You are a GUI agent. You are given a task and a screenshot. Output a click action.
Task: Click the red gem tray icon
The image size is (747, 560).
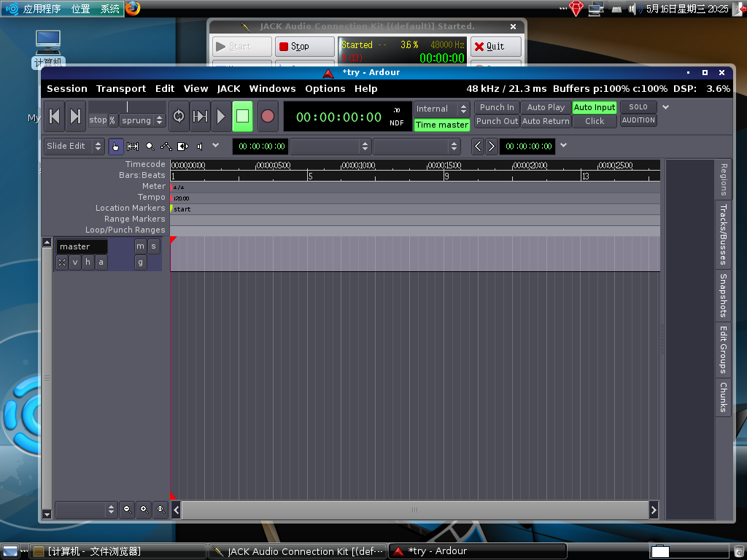pos(576,9)
